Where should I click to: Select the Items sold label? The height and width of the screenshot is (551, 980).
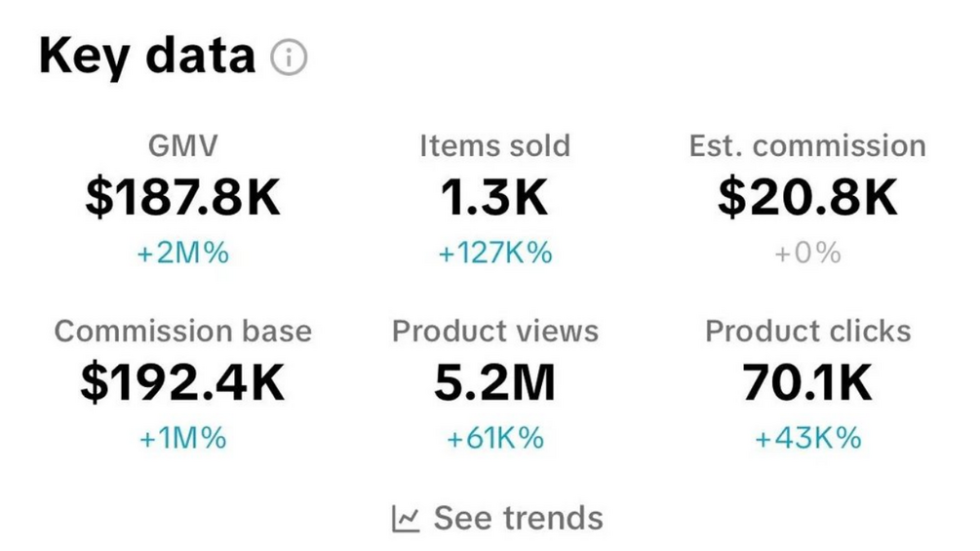coord(494,146)
